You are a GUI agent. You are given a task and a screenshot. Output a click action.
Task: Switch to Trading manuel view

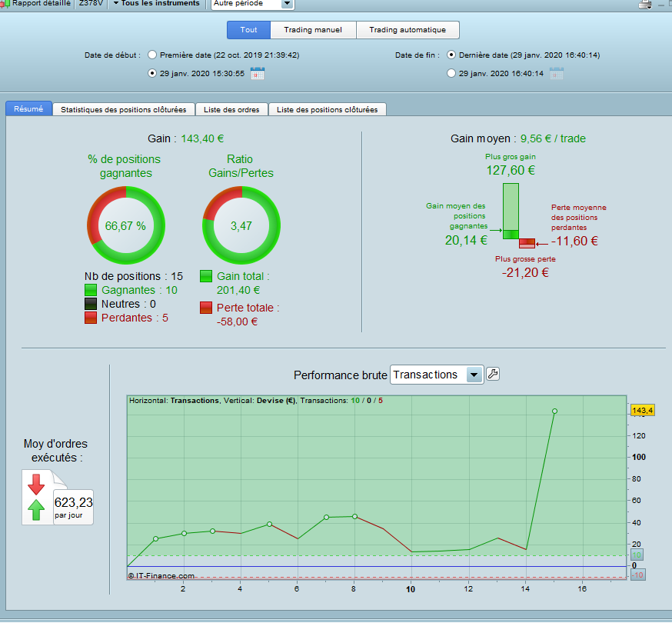313,30
